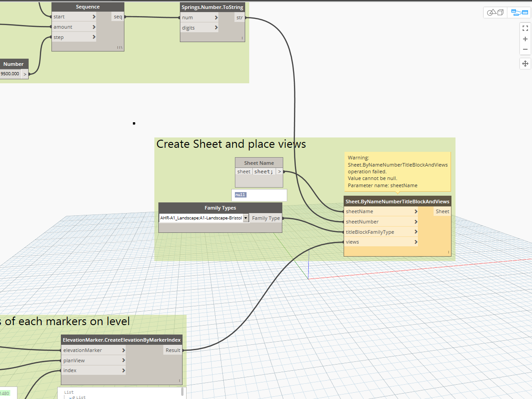Click the Zoom to Fit icon
The image size is (532, 399).
[525, 28]
